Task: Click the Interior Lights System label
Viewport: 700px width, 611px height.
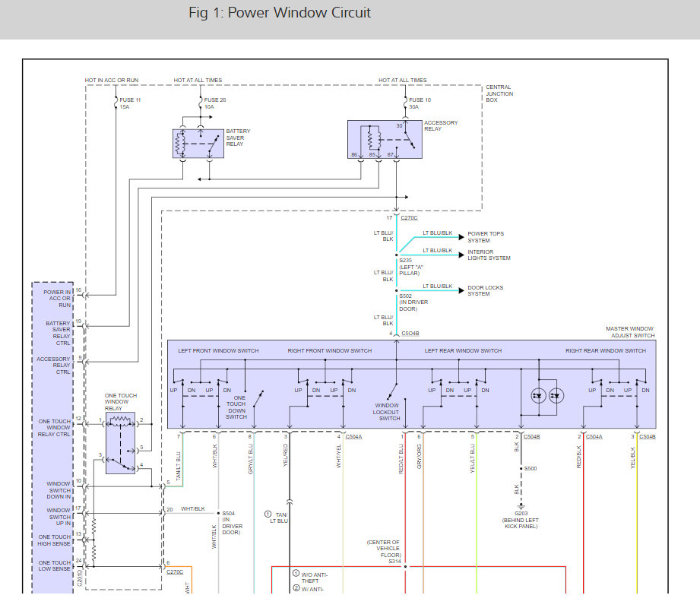Action: pyautogui.click(x=489, y=255)
